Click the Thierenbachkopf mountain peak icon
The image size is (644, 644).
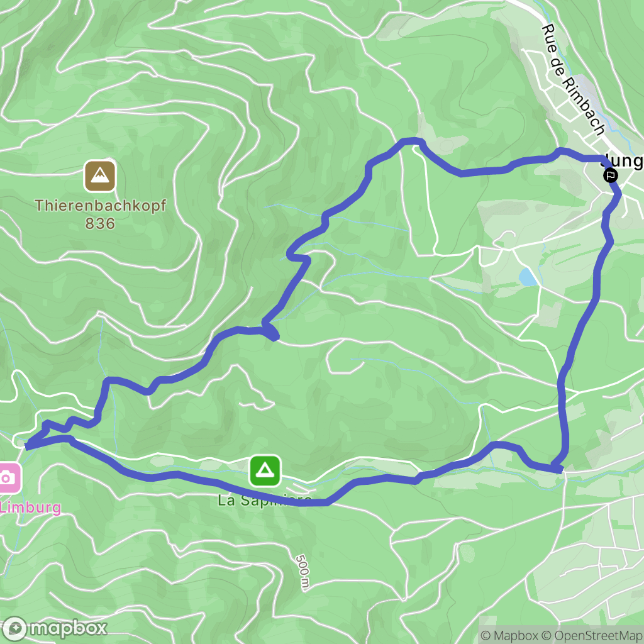click(x=100, y=177)
